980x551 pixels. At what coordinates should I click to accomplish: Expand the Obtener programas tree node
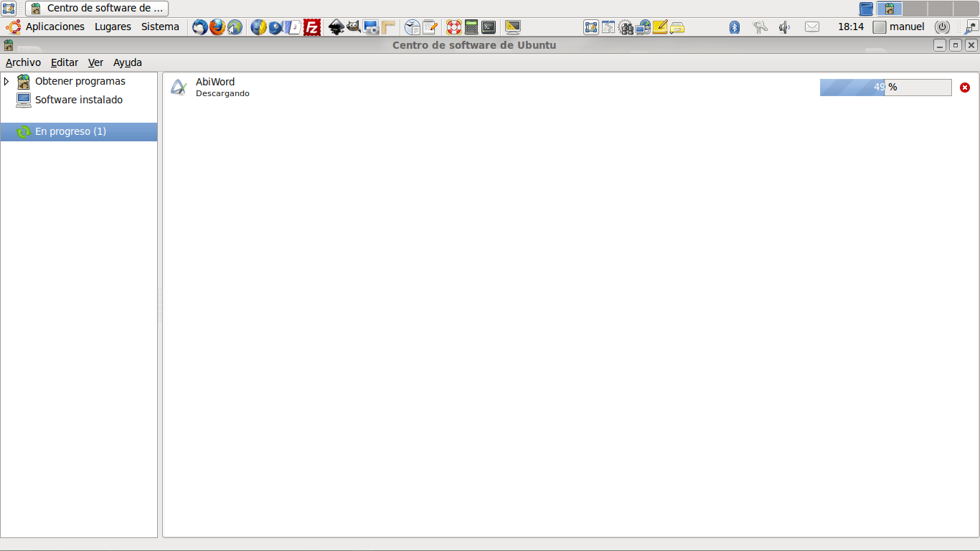[x=6, y=82]
